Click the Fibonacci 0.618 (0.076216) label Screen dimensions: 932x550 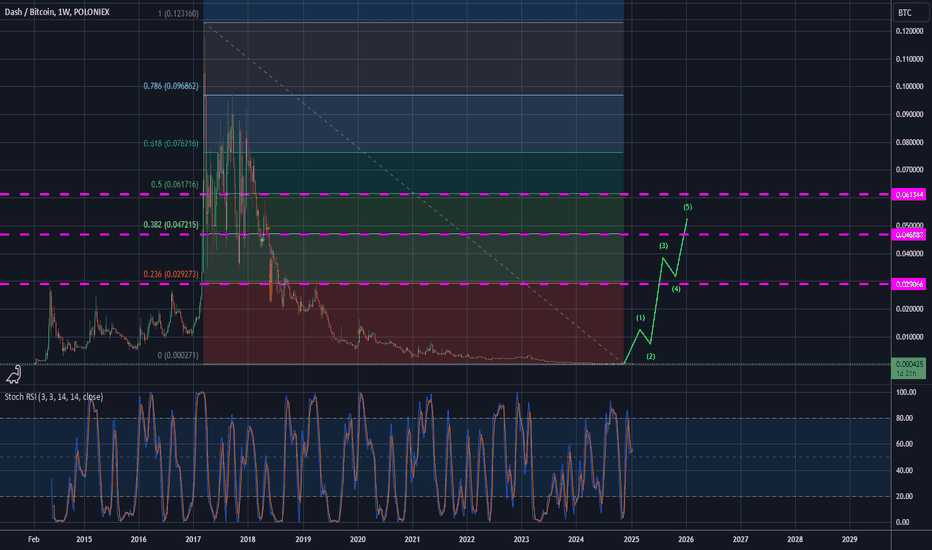[x=171, y=143]
